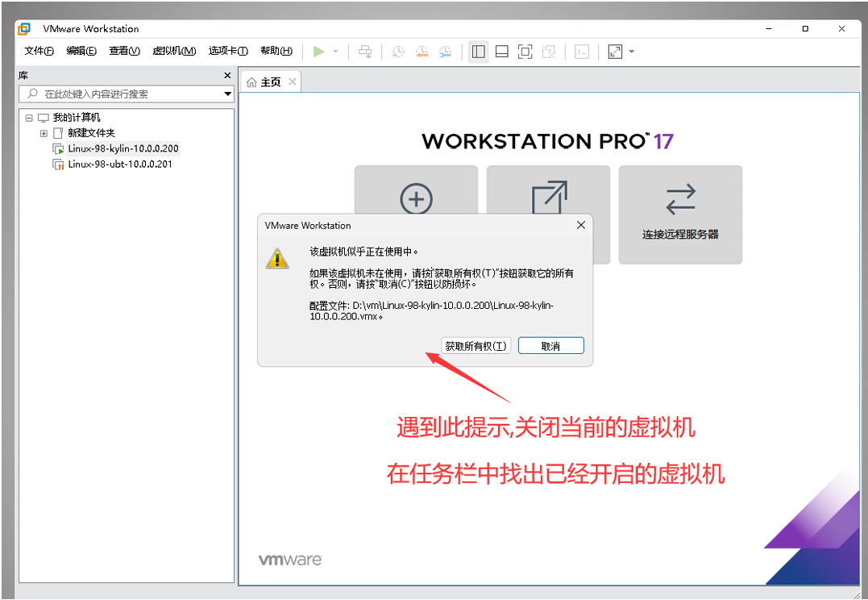
Task: Click the WORKSTATION PRO 17 heading
Action: (x=547, y=141)
